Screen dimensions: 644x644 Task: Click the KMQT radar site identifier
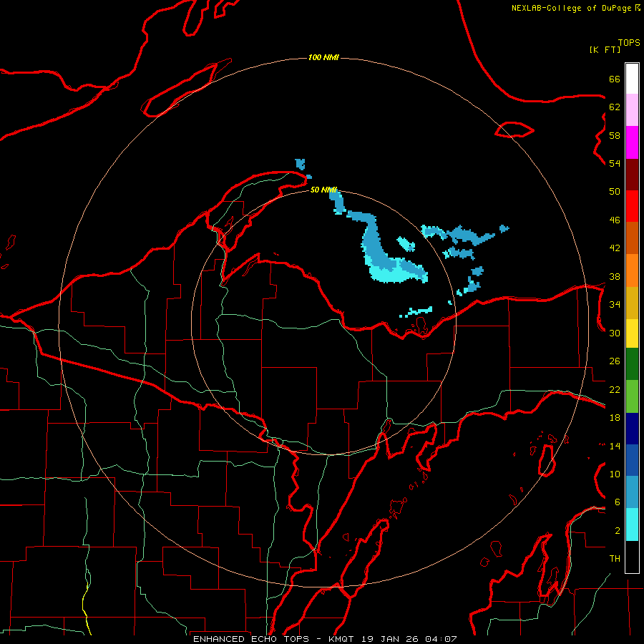pos(342,639)
